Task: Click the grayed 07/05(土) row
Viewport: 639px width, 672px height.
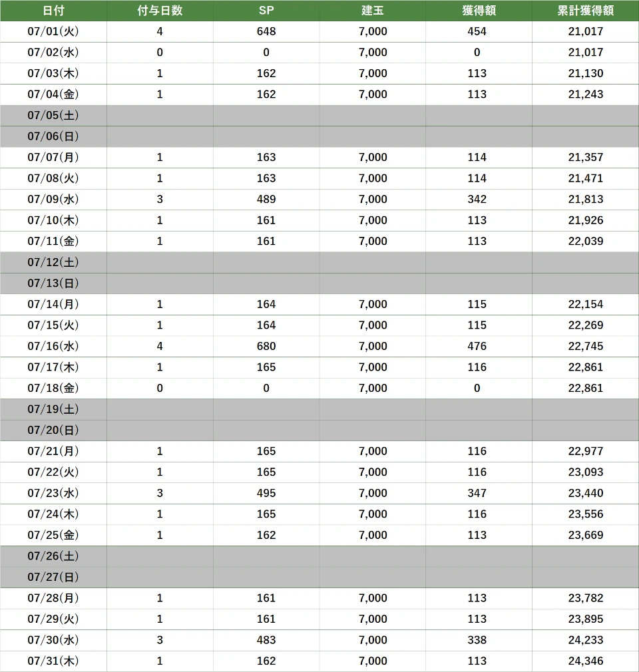Action: coord(319,115)
